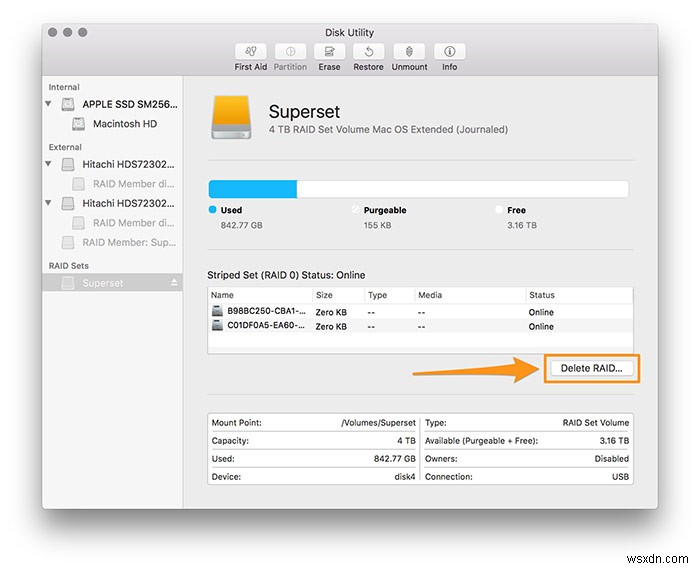Sort member table by Type column

click(x=389, y=295)
